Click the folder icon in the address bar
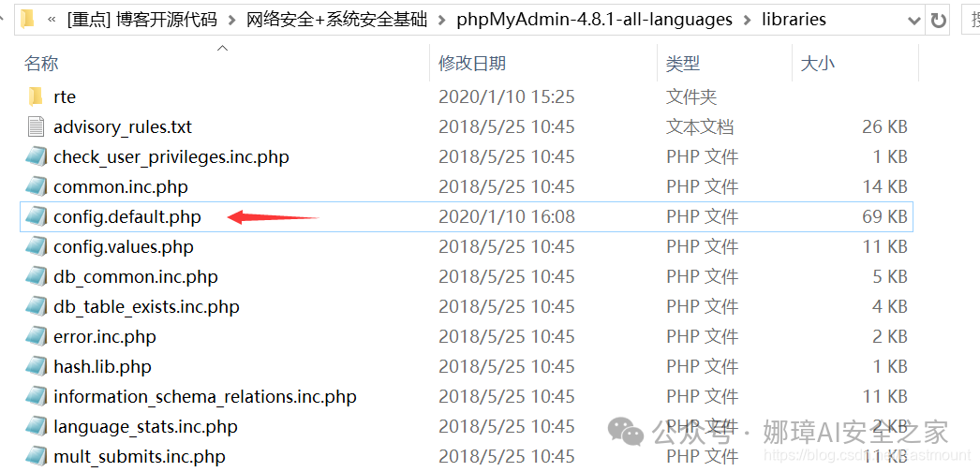This screenshot has height=472, width=980. click(x=27, y=20)
